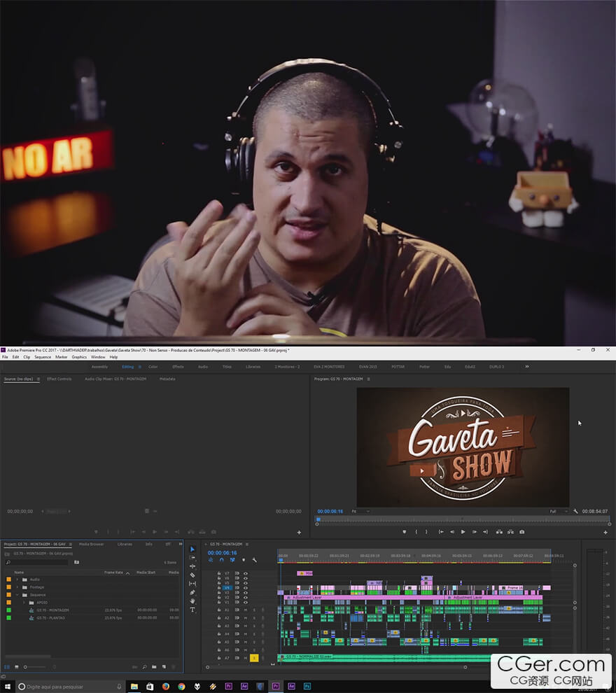The height and width of the screenshot is (693, 616).
Task: Expand the Footage bin
Action: pyautogui.click(x=17, y=587)
